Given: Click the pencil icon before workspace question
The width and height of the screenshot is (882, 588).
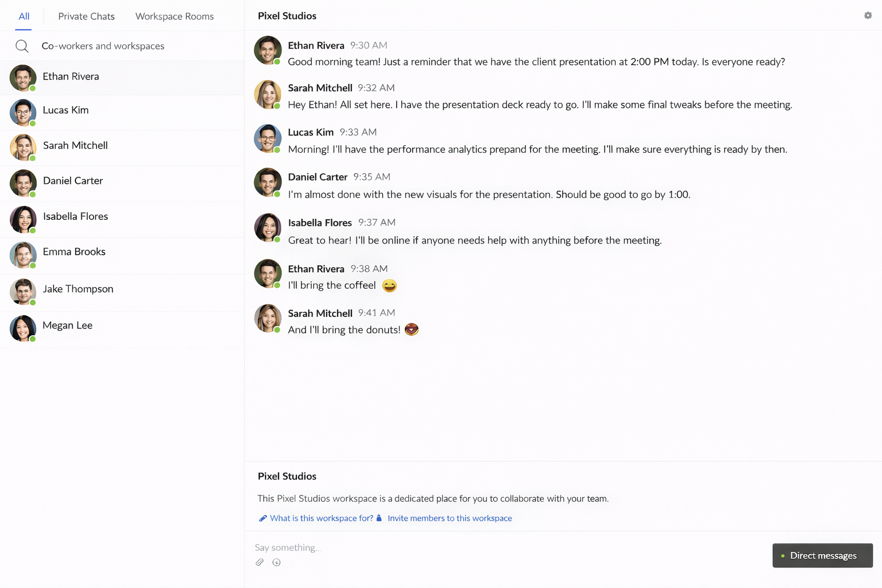Looking at the screenshot, I should click(263, 518).
